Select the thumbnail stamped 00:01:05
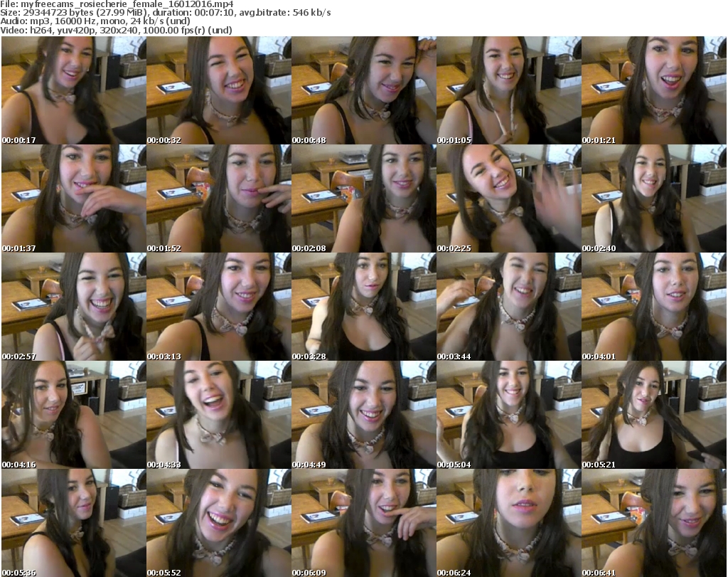 509,90
